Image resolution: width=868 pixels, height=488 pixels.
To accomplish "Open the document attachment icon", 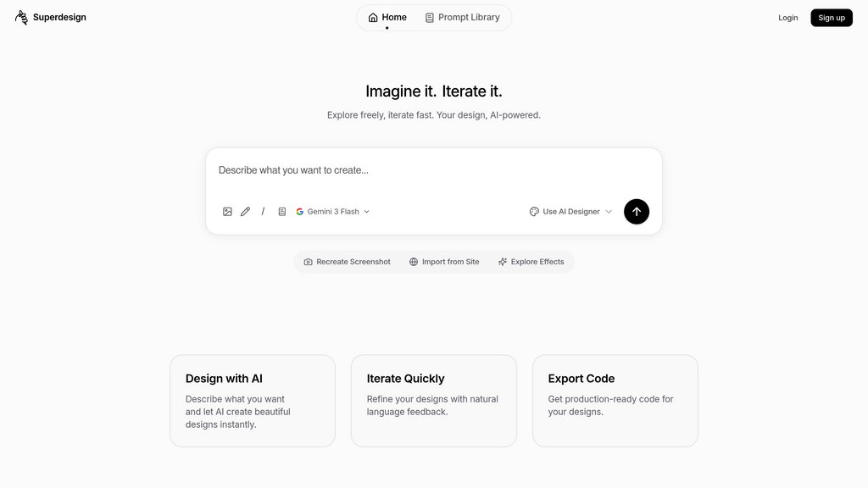I will (x=281, y=211).
